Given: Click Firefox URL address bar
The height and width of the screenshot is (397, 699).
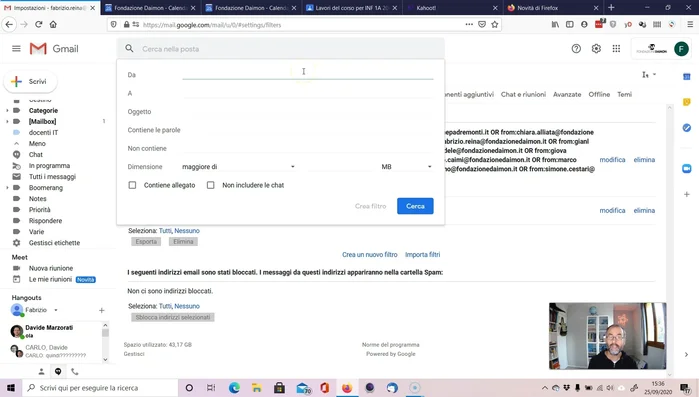Looking at the screenshot, I should click(x=303, y=25).
